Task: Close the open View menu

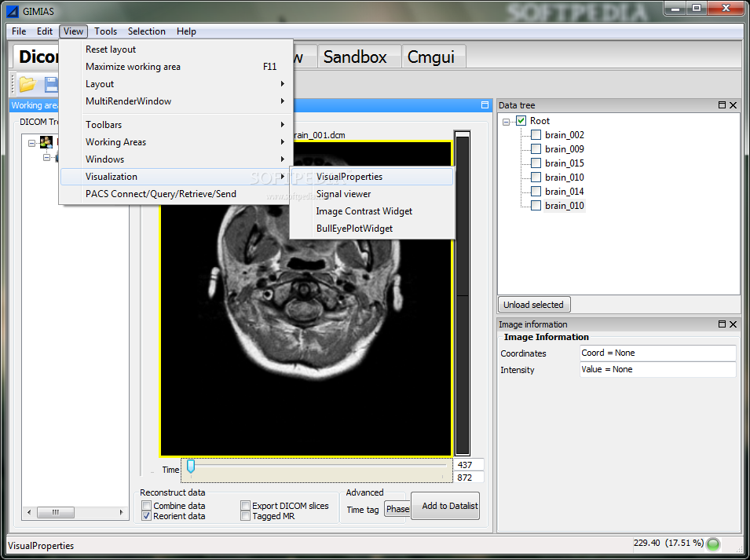Action: [73, 31]
